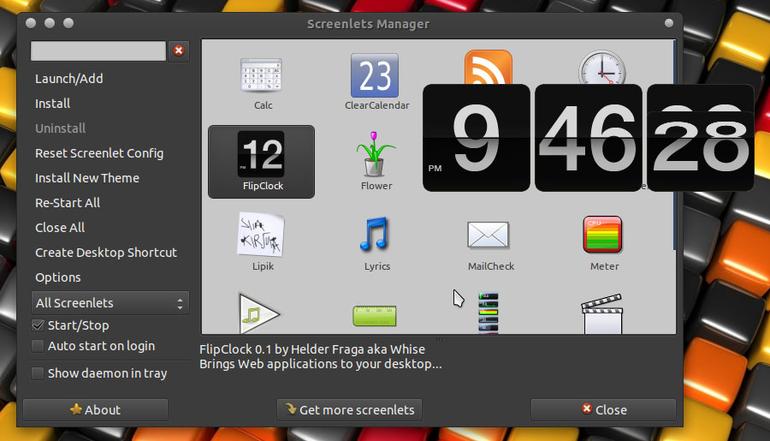Select the MailCheck envelope screenlet
Image resolution: width=770 pixels, height=441 pixels.
488,235
